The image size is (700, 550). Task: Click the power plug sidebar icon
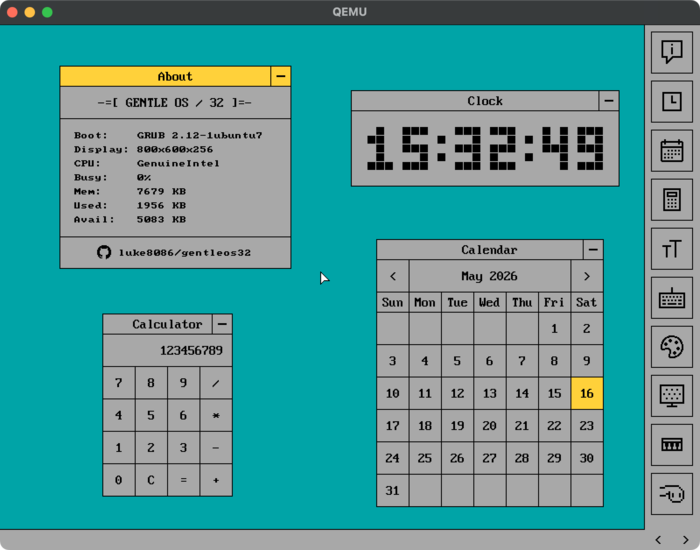[671, 494]
